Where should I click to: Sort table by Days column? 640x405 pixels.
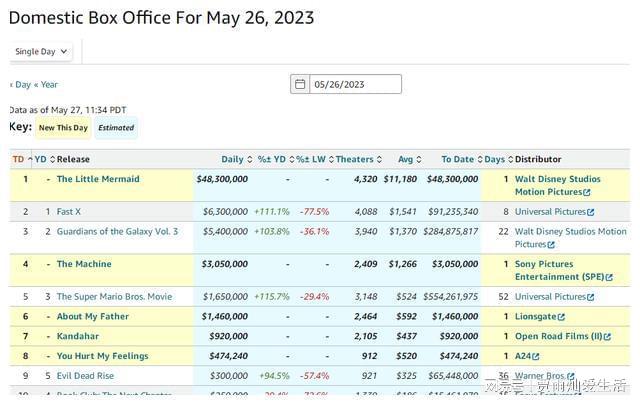[x=498, y=159]
